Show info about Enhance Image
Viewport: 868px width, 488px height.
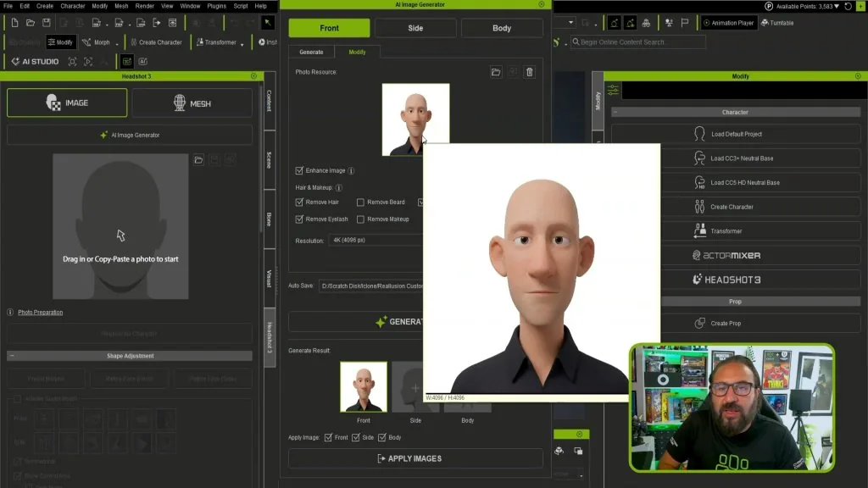[351, 171]
